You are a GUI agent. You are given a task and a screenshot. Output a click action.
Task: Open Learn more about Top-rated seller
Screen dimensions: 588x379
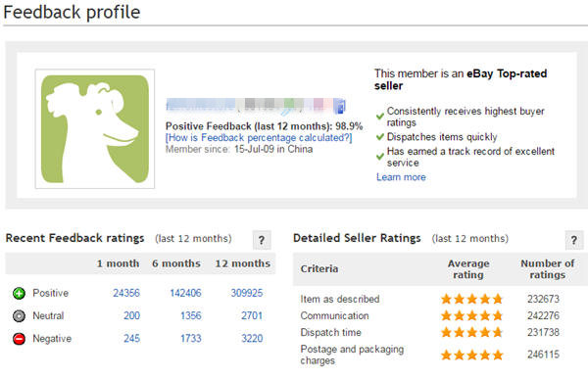click(401, 177)
